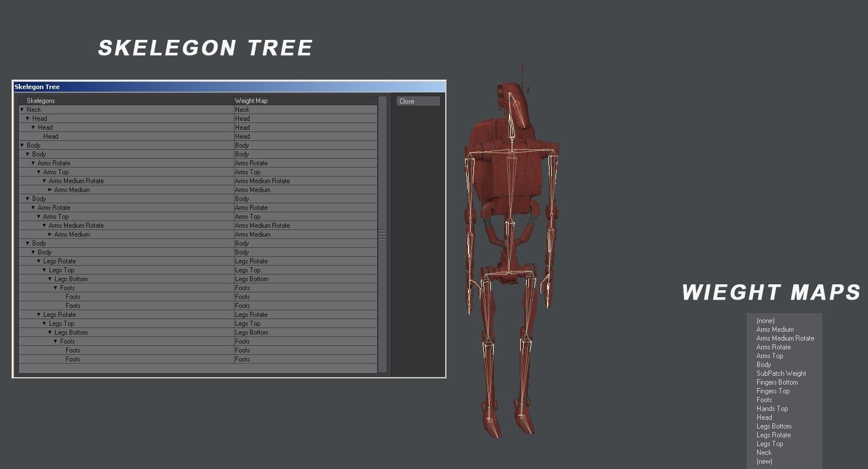This screenshot has height=469, width=868.
Task: Close the Skelegon Tree dialog with Close button
Action: (x=418, y=101)
